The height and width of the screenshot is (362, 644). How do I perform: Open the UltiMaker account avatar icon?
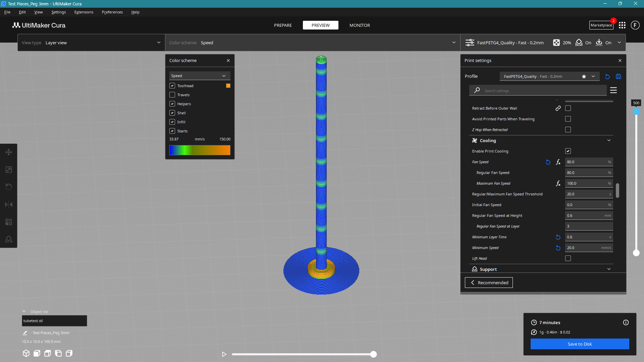pos(635,25)
